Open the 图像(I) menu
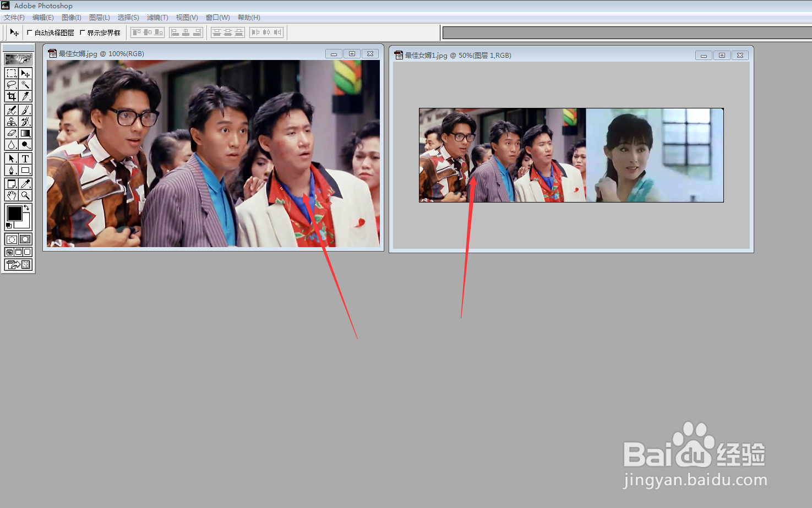Image resolution: width=812 pixels, height=508 pixels. (x=72, y=18)
